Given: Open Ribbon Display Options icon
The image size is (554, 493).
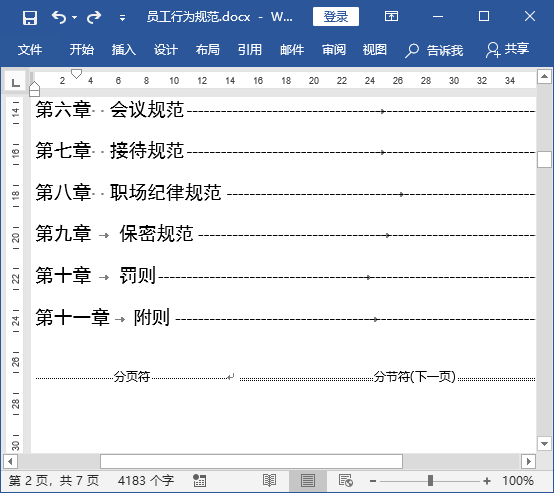Looking at the screenshot, I should pyautogui.click(x=391, y=16).
